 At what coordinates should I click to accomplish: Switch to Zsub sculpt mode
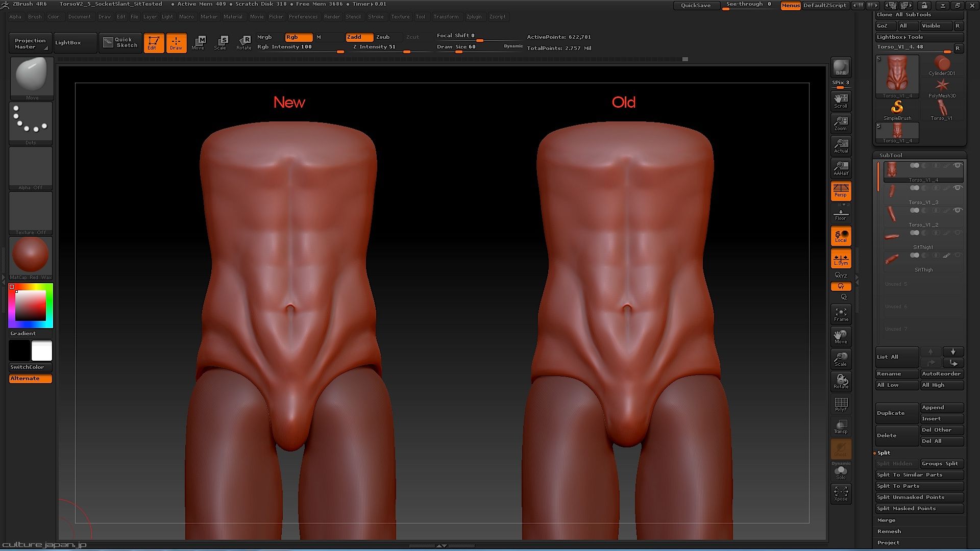(383, 37)
